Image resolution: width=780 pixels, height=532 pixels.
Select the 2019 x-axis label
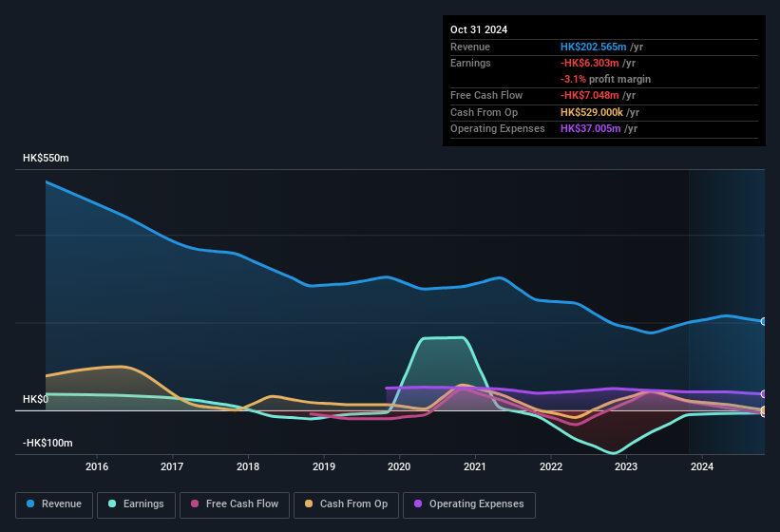(x=324, y=466)
